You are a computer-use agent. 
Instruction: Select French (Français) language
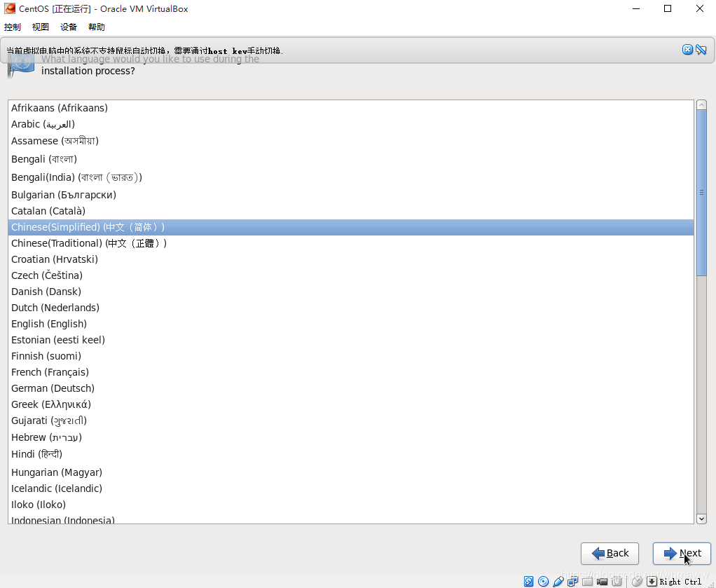click(351, 372)
